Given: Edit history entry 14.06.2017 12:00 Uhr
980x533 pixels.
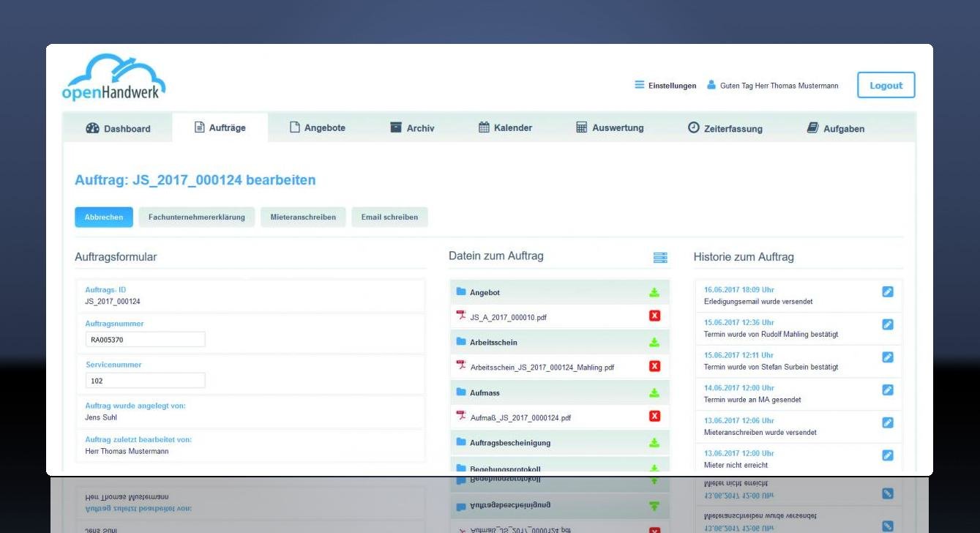Looking at the screenshot, I should [888, 390].
